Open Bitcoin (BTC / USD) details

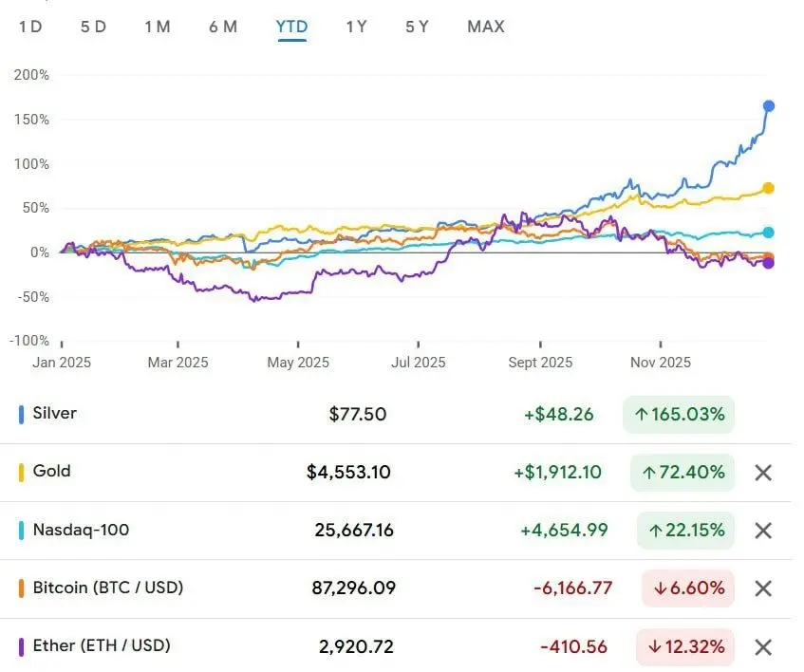(108, 588)
